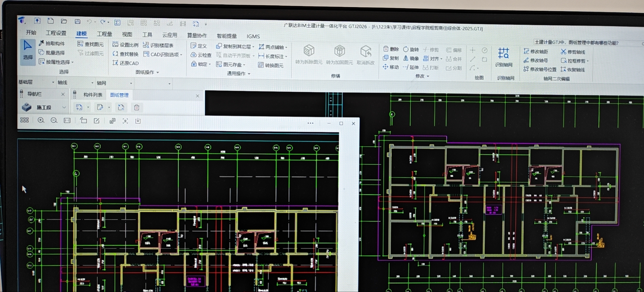644x292 pixels.
Task: Expand the 施工段 navigation section
Action: pyautogui.click(x=64, y=107)
